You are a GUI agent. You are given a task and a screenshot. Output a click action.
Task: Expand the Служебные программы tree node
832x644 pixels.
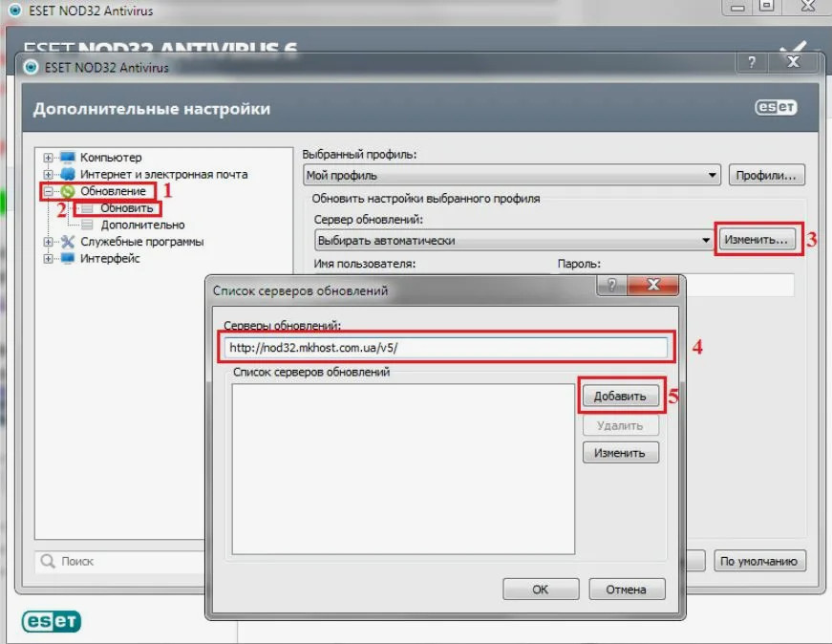click(48, 243)
